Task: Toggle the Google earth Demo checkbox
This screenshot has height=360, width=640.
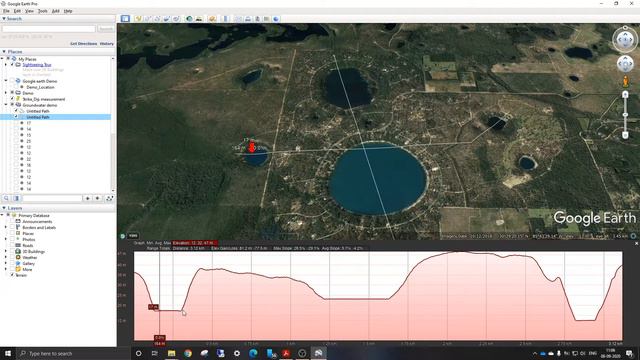Action: (x=12, y=81)
